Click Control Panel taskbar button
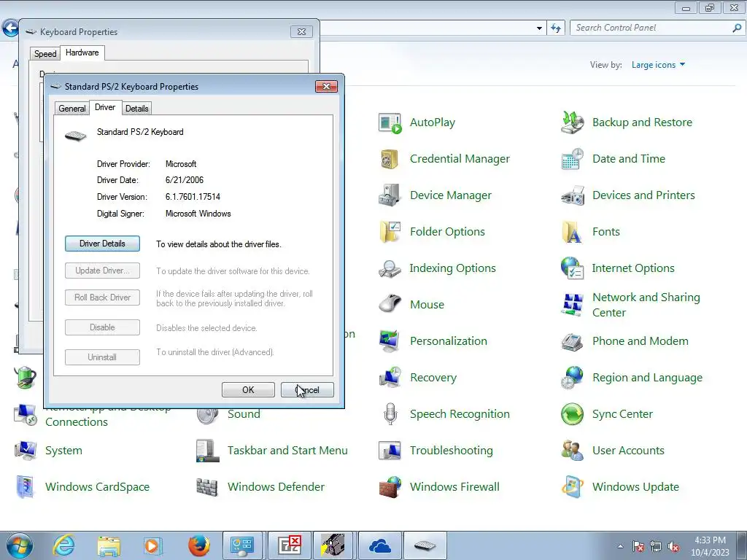This screenshot has height=560, width=747. [242, 545]
